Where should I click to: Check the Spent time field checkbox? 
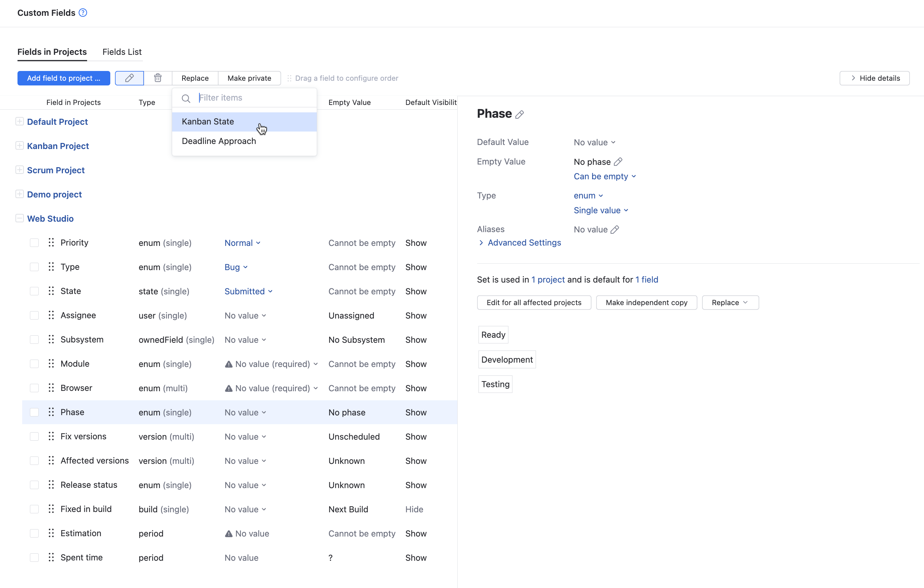point(34,558)
